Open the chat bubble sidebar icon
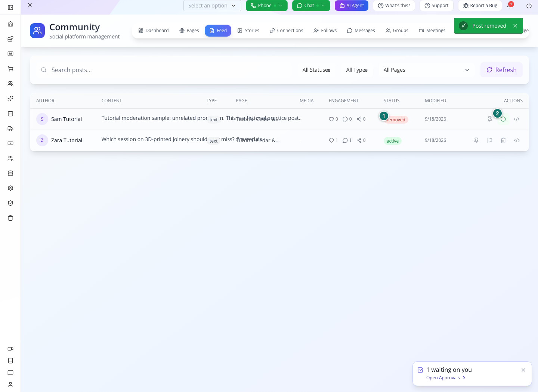This screenshot has width=538, height=392. tap(10, 373)
